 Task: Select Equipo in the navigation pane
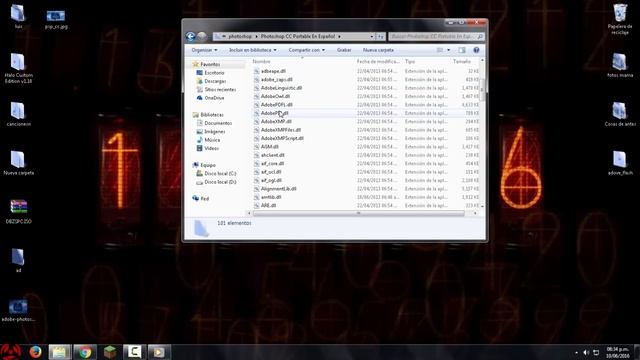[204, 165]
